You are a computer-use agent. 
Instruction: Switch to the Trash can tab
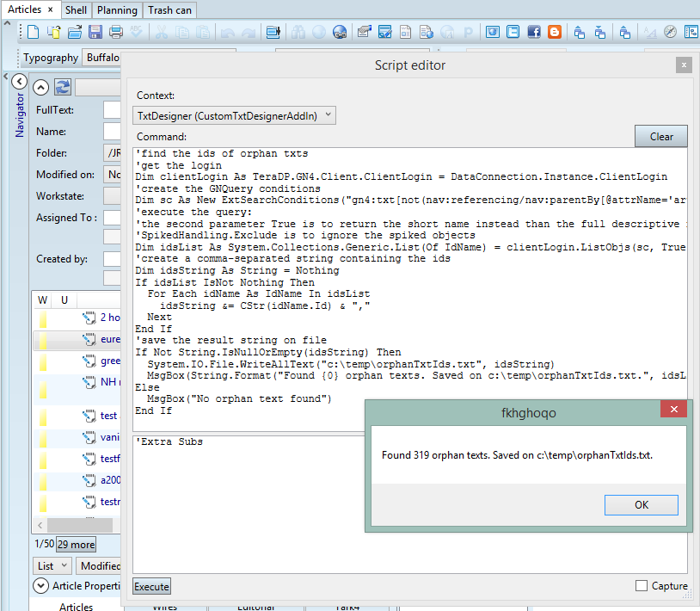point(169,9)
